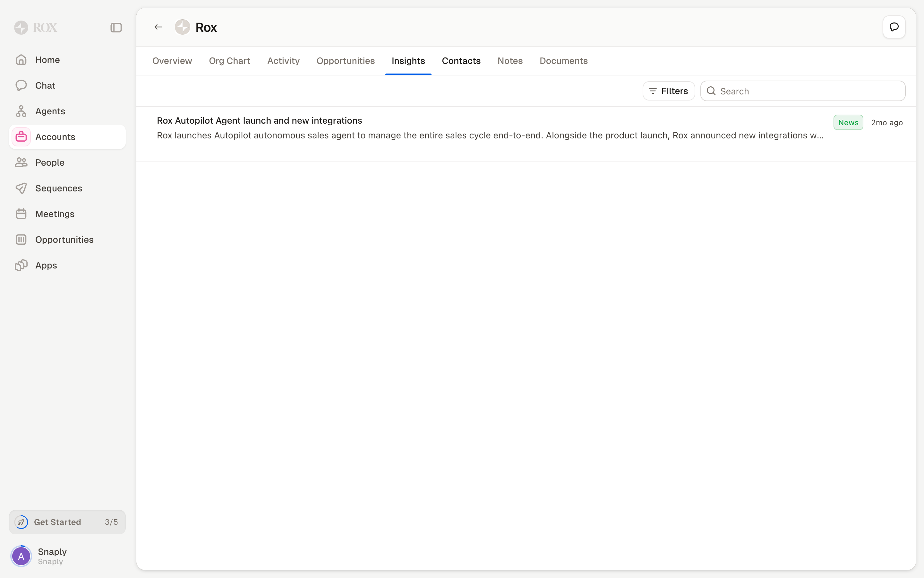The height and width of the screenshot is (578, 924).
Task: Click the Get Started rocket icon
Action: 21,522
